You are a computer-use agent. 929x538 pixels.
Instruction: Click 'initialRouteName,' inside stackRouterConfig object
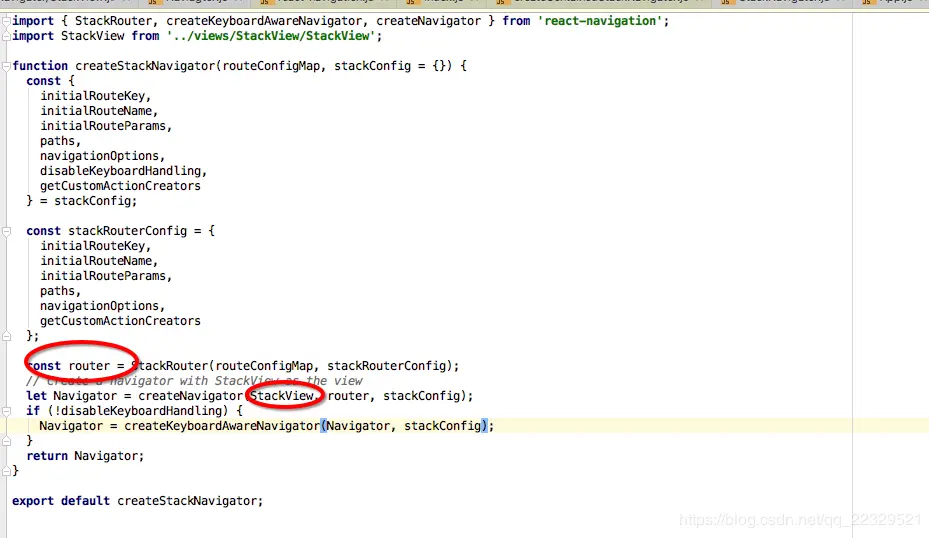coord(99,261)
